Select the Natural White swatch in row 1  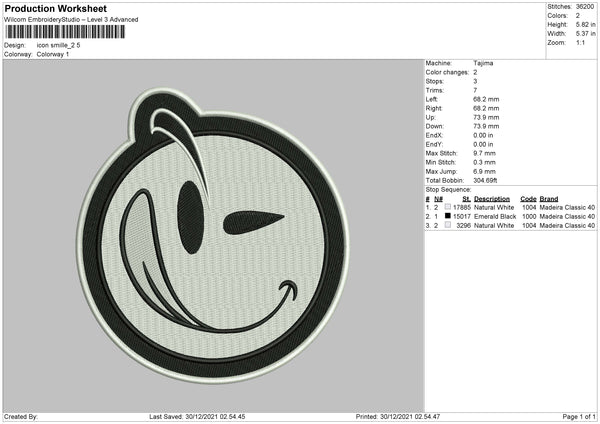448,207
